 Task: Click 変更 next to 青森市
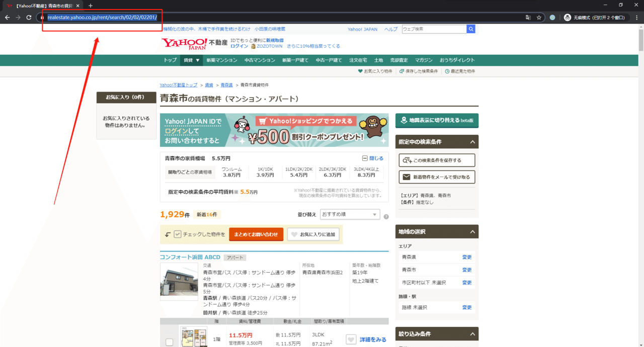(467, 270)
